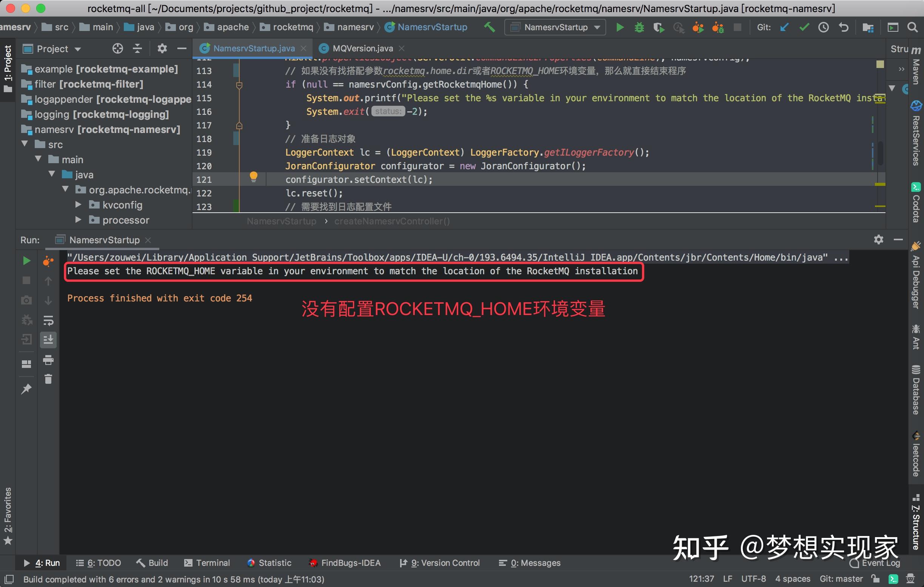The image size is (924, 587).
Task: Click the intention lightbulb on line 121
Action: [253, 177]
